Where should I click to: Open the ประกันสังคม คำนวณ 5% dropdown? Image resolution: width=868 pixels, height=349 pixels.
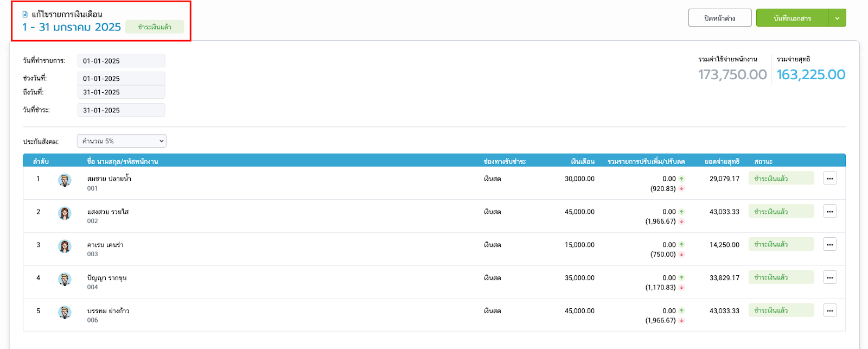pyautogui.click(x=122, y=141)
